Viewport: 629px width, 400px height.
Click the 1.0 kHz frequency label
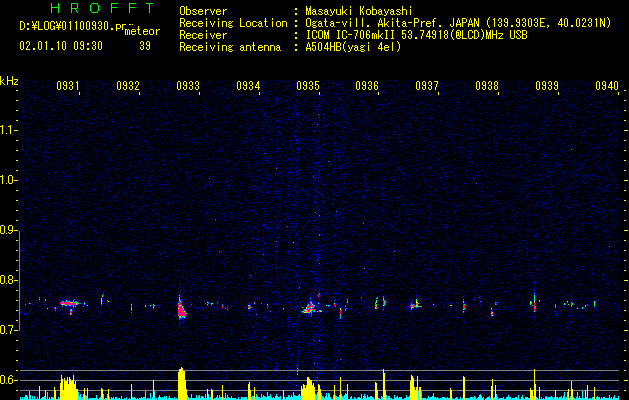(8, 180)
